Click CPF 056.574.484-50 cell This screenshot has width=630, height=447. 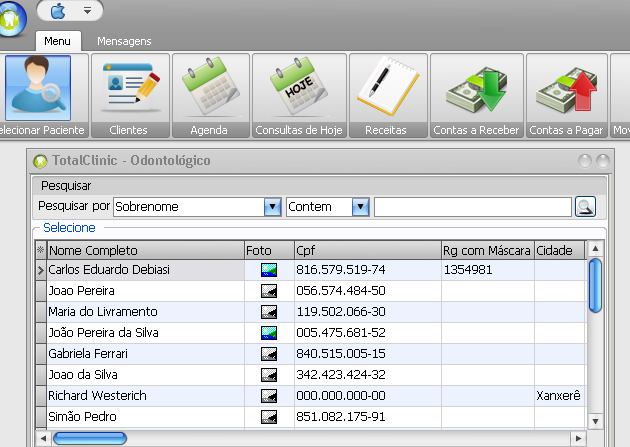click(x=368, y=291)
